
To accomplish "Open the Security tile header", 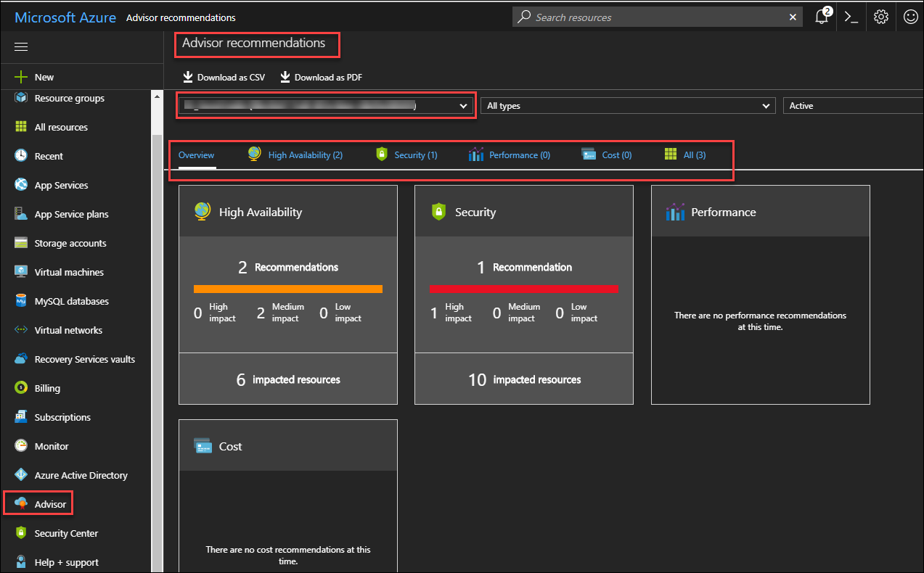I will coord(524,211).
